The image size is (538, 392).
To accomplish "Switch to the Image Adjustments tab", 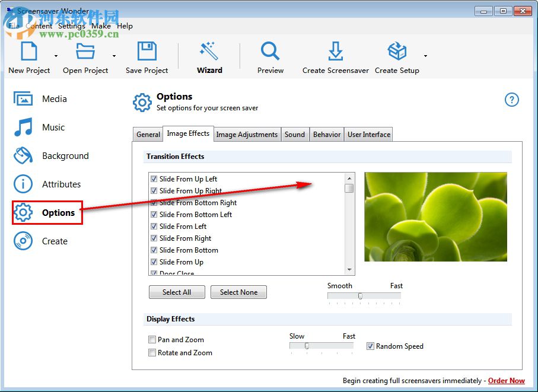I will pos(247,135).
